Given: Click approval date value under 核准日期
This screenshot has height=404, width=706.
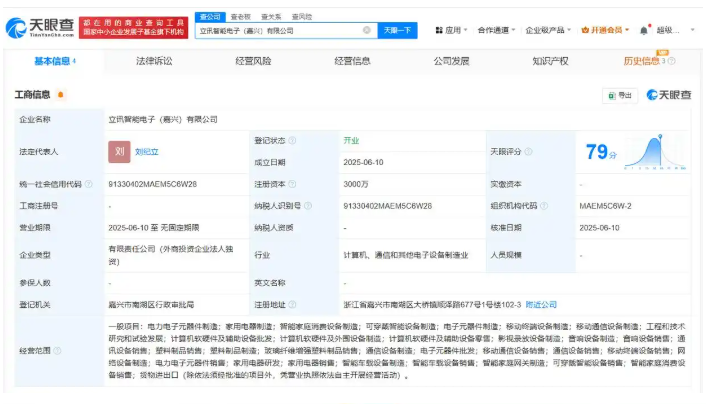Looking at the screenshot, I should tap(599, 227).
